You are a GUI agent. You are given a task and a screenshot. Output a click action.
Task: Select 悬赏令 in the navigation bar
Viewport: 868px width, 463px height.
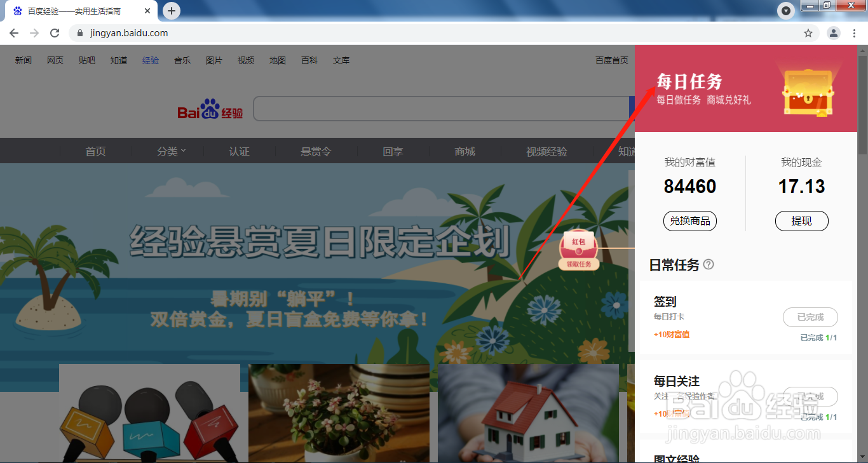316,152
